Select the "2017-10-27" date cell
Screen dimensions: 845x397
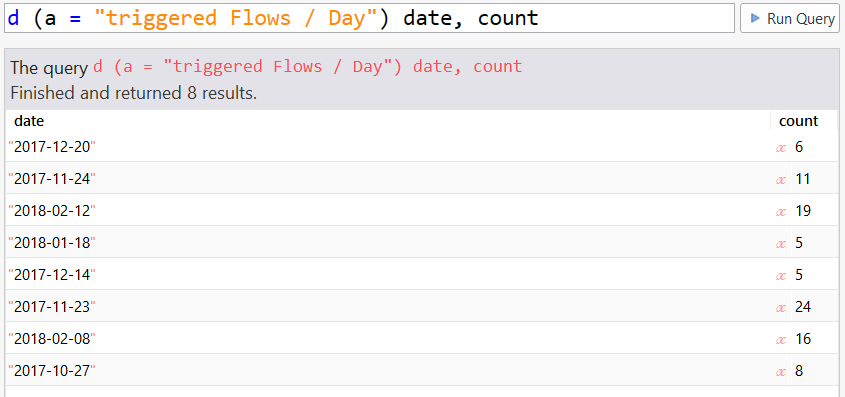click(x=52, y=371)
